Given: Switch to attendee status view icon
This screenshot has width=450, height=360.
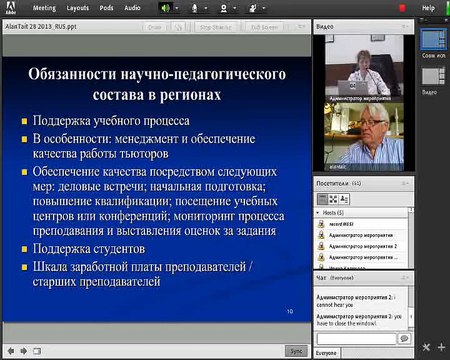Looking at the screenshot, I should (344, 199).
